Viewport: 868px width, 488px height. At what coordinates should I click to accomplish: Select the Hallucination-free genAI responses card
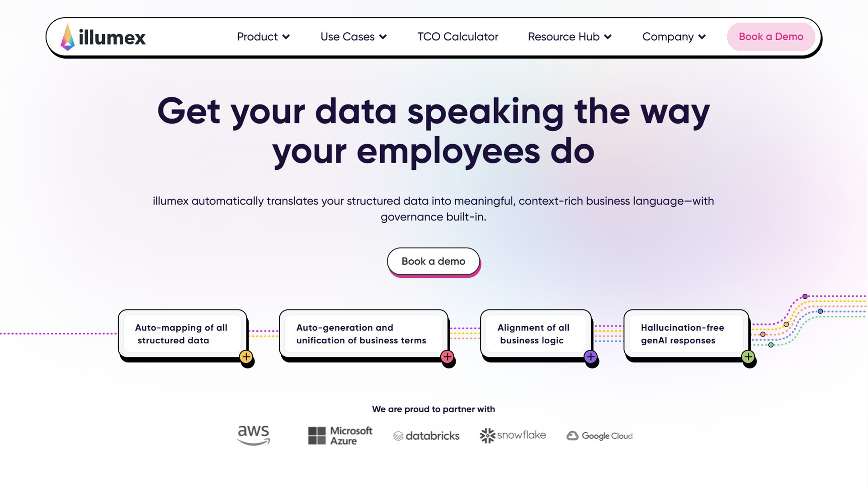pyautogui.click(x=686, y=333)
